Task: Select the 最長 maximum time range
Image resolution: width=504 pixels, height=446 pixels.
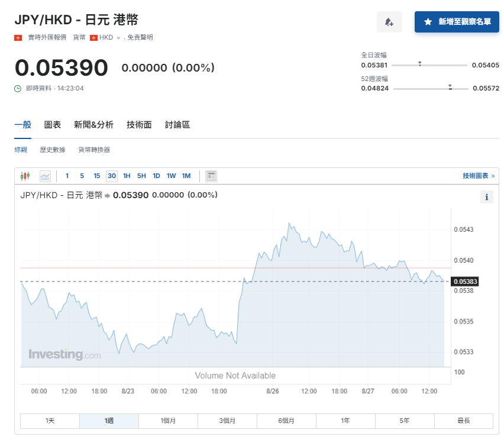Action: [463, 421]
